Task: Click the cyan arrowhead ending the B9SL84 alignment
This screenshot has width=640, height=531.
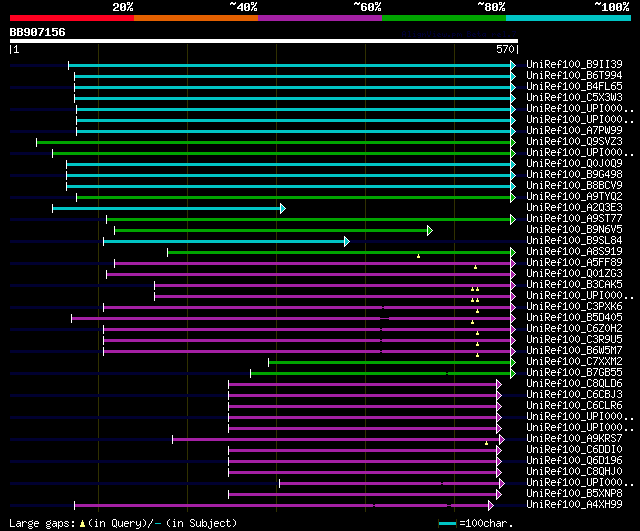Action: (347, 242)
